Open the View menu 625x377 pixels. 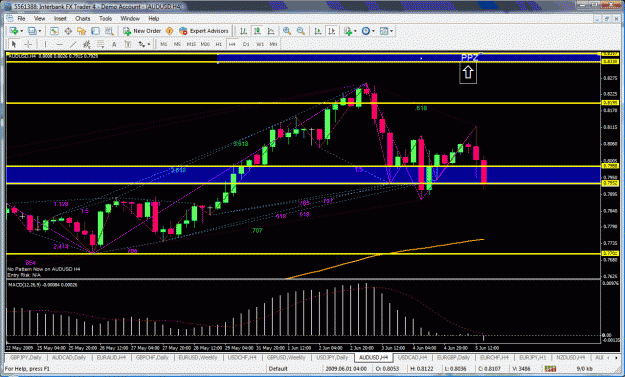39,19
